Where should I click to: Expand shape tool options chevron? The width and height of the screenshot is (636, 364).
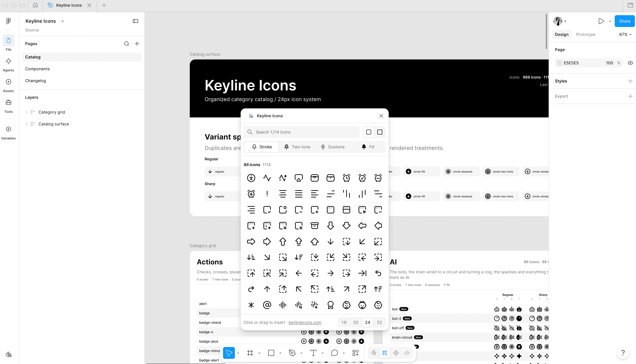point(280,353)
